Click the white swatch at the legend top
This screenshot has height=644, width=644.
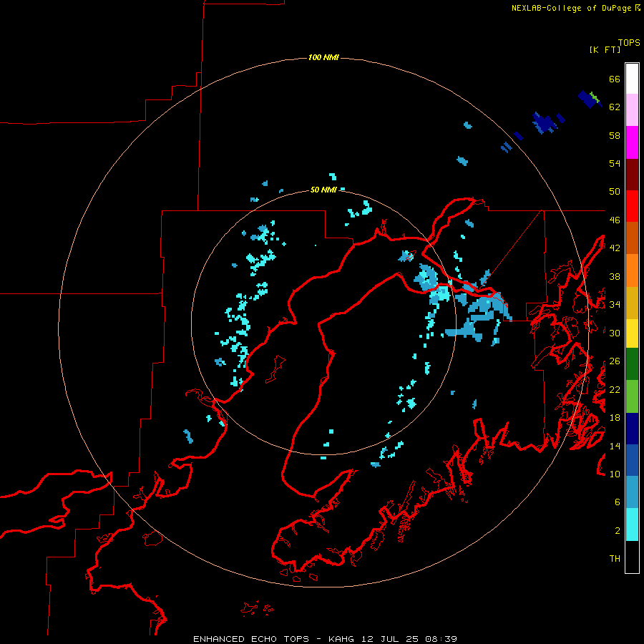click(632, 79)
